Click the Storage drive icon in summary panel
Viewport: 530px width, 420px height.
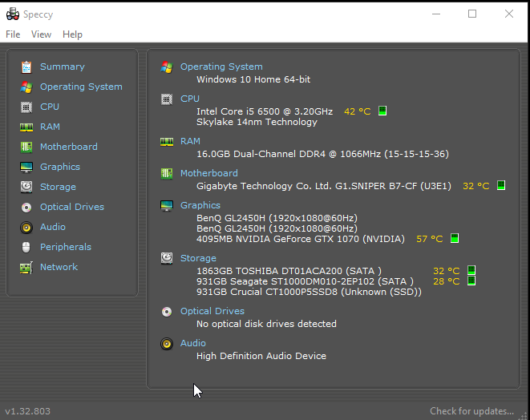pos(167,258)
